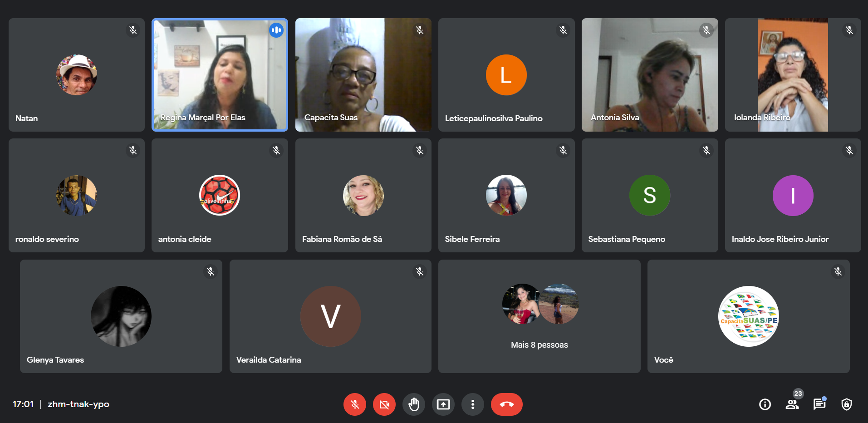Click Capacita Suas video tile

coord(363,75)
